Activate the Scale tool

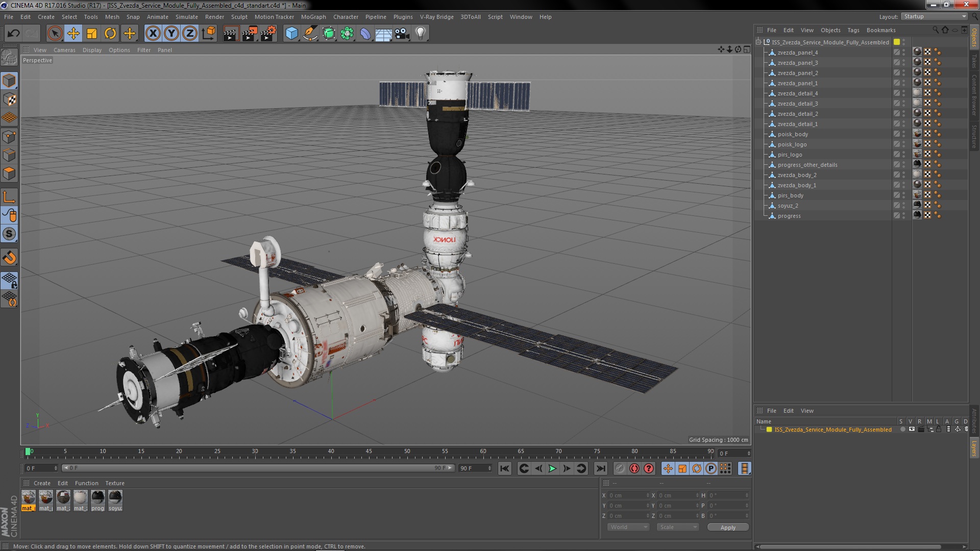pos(92,34)
